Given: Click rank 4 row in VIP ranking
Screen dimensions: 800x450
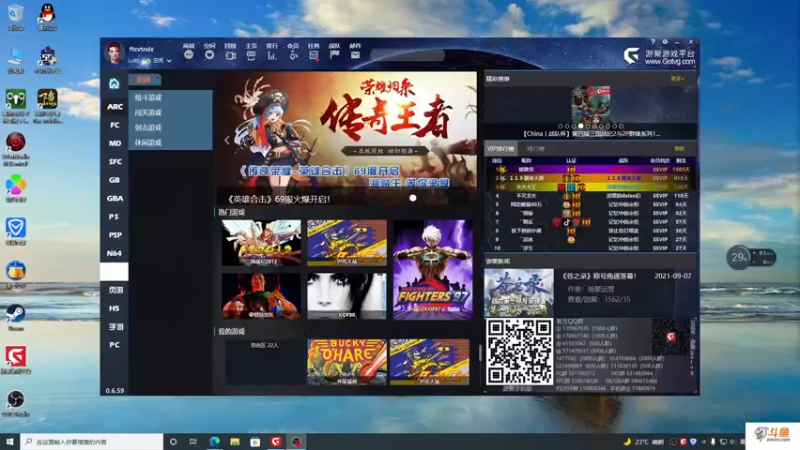Looking at the screenshot, I should point(590,196).
